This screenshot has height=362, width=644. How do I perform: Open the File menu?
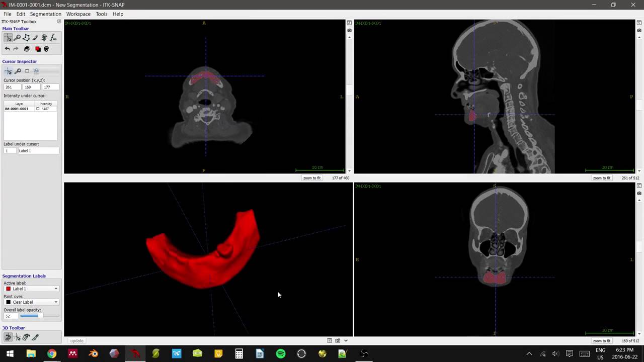[8, 14]
